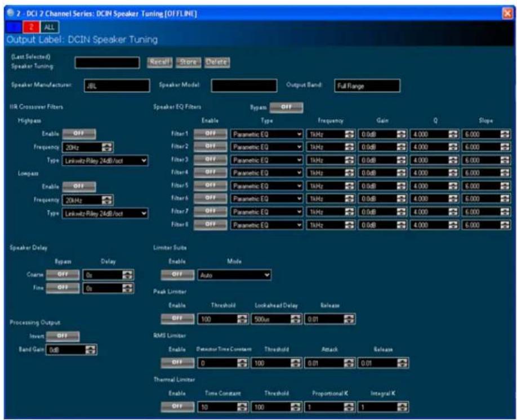This screenshot has height=420, width=517.
Task: Click Highpass Frequency 20Hz spinner arrows
Action: (107, 147)
